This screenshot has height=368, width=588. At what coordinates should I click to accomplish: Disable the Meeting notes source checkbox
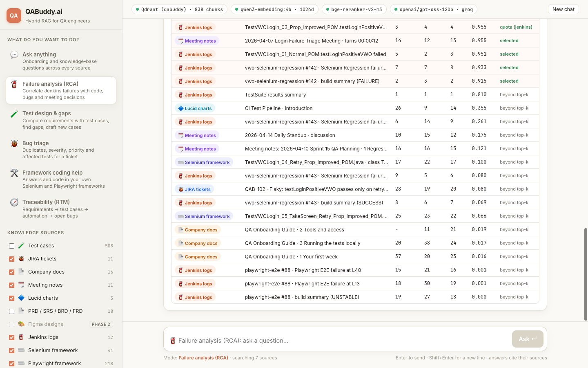[11, 285]
